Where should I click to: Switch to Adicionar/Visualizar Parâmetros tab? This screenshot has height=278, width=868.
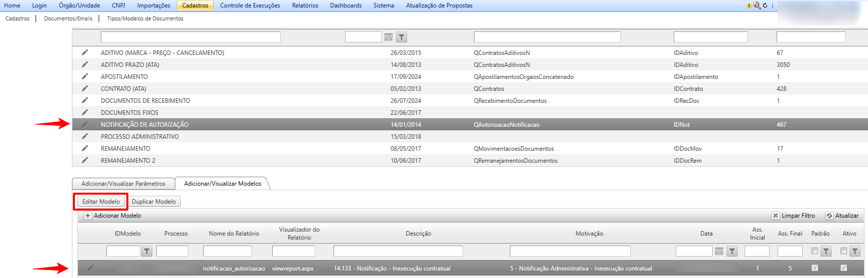123,184
